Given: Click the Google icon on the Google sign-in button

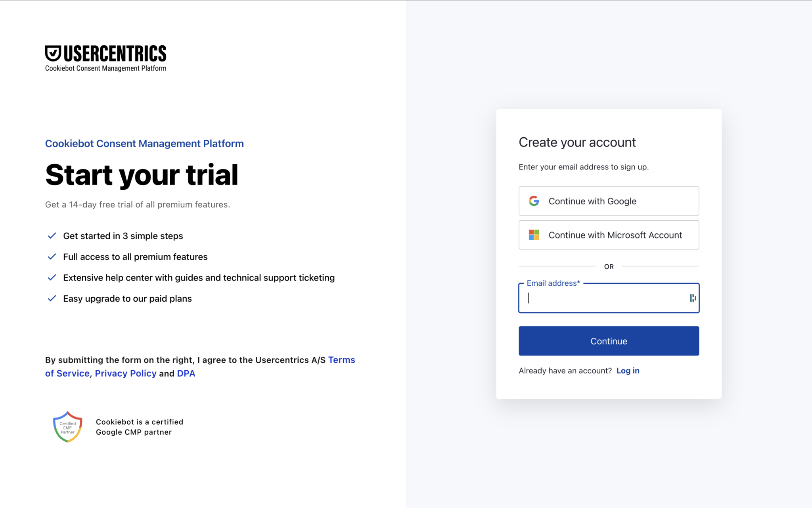Looking at the screenshot, I should coord(534,201).
